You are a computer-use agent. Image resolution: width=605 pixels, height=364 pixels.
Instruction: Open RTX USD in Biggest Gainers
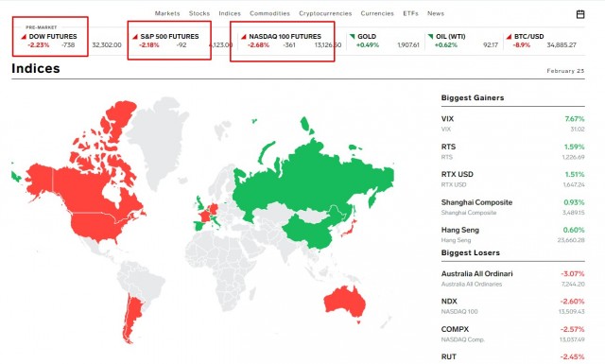coord(512,179)
